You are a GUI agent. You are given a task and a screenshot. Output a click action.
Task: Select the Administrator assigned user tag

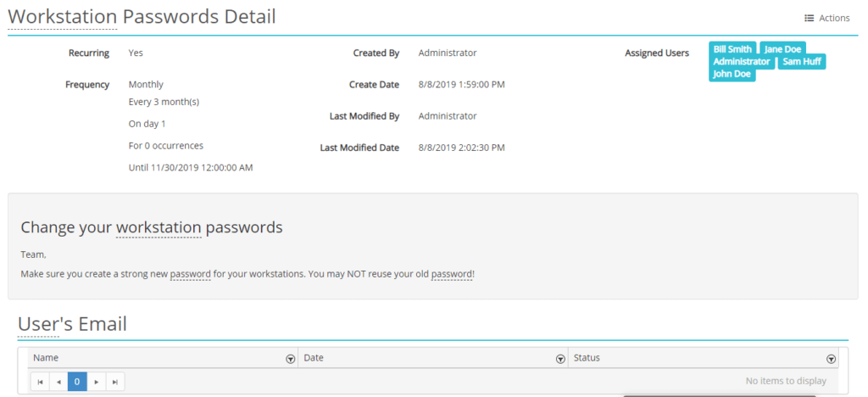click(741, 62)
